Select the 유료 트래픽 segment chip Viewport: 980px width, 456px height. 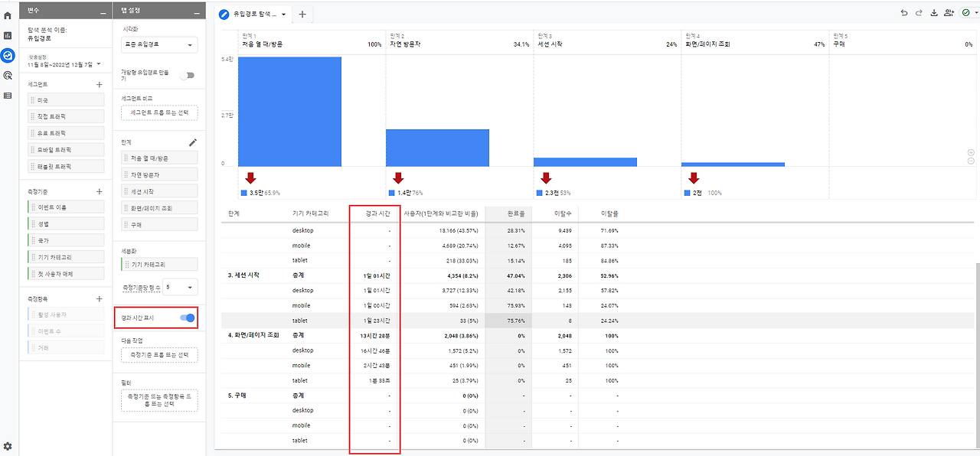(x=66, y=133)
